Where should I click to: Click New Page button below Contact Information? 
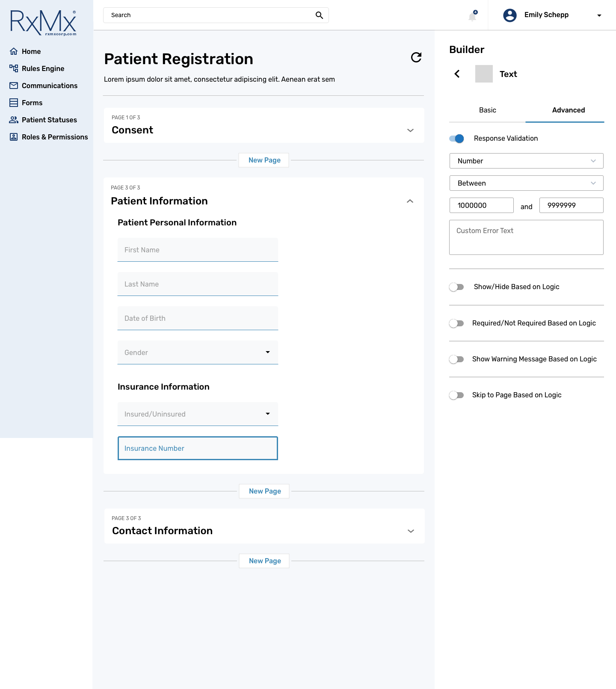[x=265, y=561]
